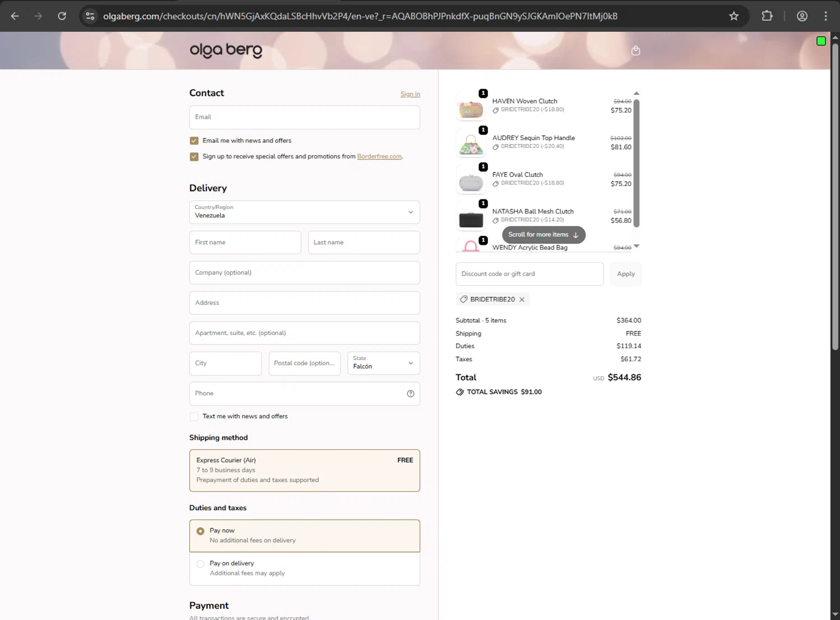
Task: Click the FAYE Oval Clutch item name
Action: click(x=517, y=175)
